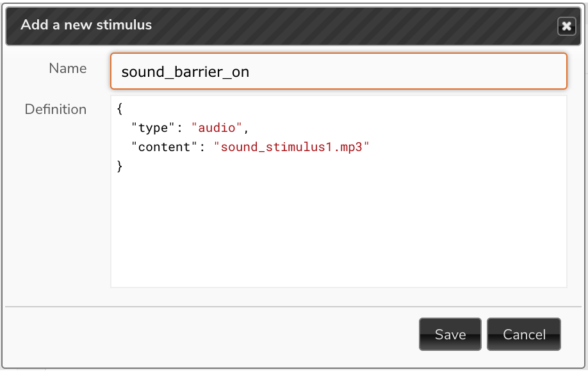Click striped title bar right of the title
Image resolution: width=588 pixels, height=372 pixels.
pos(352,26)
